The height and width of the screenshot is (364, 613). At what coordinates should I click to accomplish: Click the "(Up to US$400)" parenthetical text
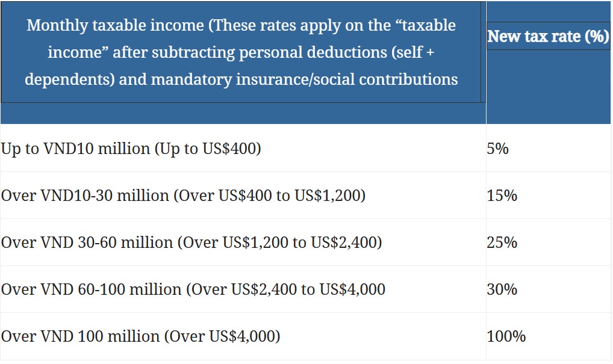coord(208,149)
